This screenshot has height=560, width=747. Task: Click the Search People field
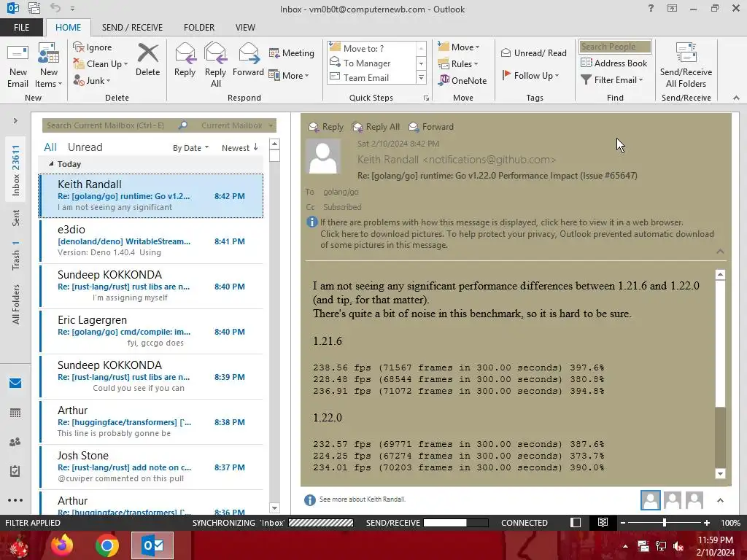tap(615, 47)
